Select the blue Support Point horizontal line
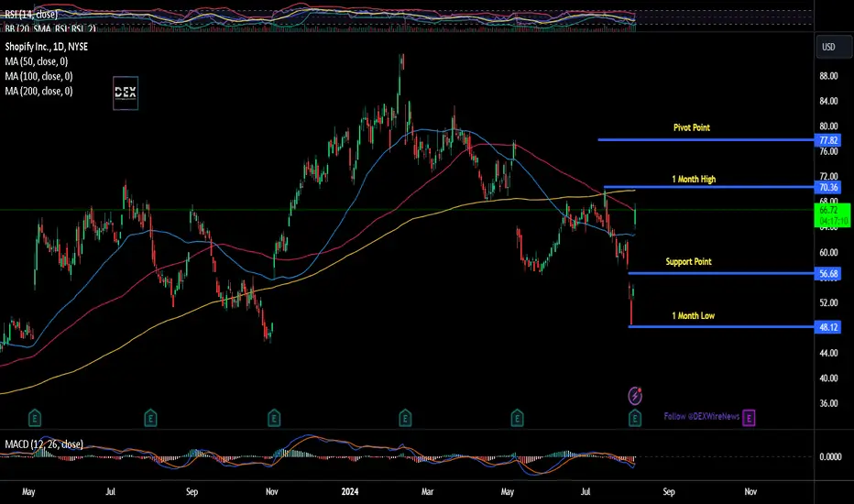Viewport: 854px width, 504px height. coord(721,273)
